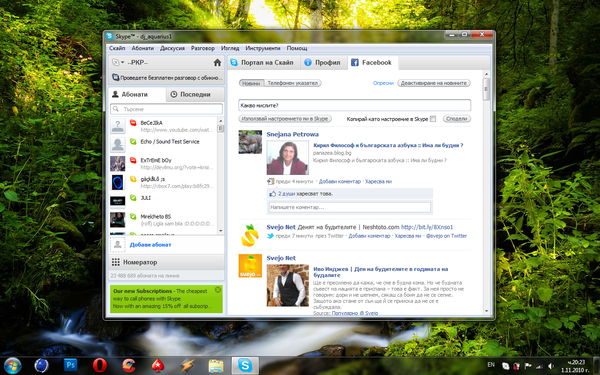Click @svejo on Twitter link
This screenshot has height=375, width=600.
[447, 236]
